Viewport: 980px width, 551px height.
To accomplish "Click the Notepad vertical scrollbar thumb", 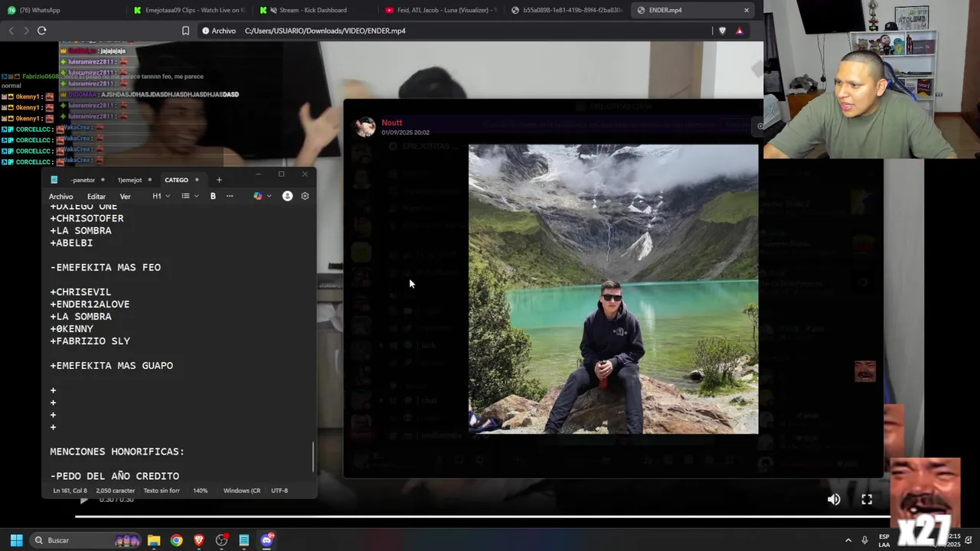I will pos(313,457).
